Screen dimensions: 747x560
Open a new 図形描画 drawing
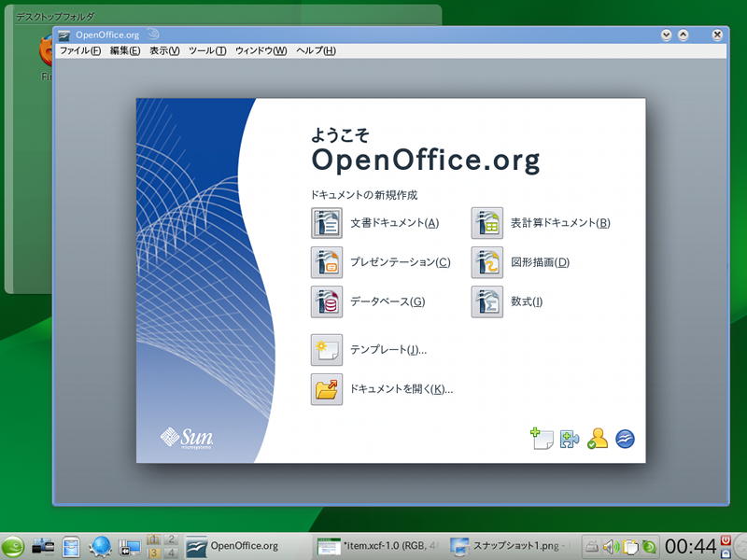487,262
